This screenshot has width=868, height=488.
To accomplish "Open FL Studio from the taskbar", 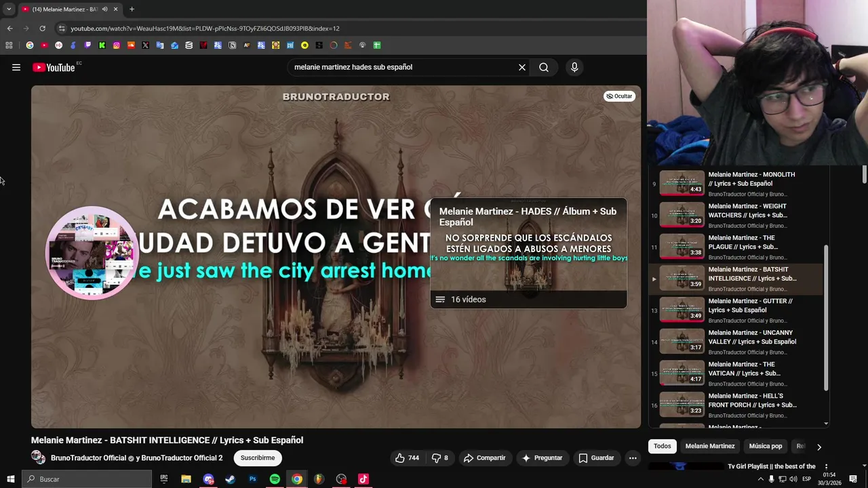I will pos(319,479).
